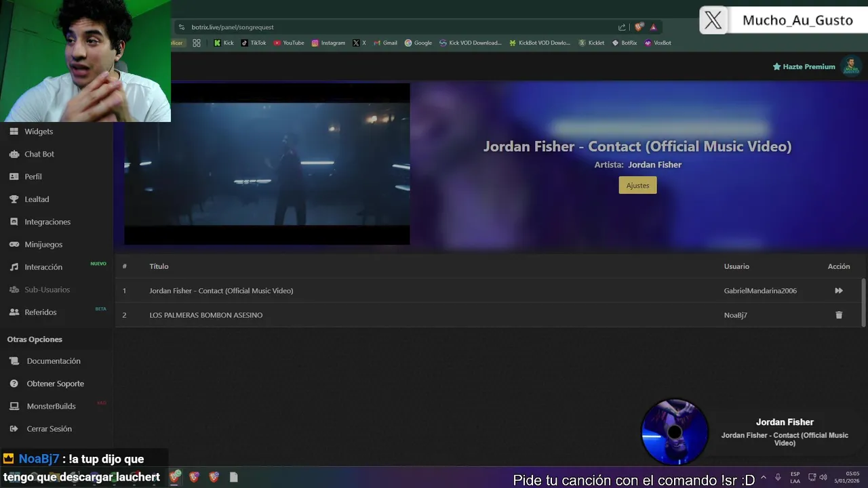Click the Sub-Usuarios people icon
This screenshot has height=488, width=868.
click(x=14, y=289)
